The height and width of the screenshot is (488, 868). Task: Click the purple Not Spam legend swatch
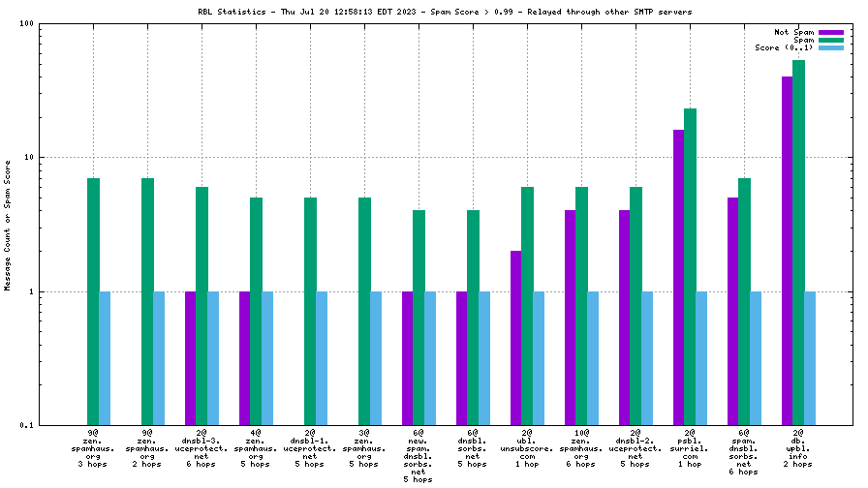pos(831,32)
